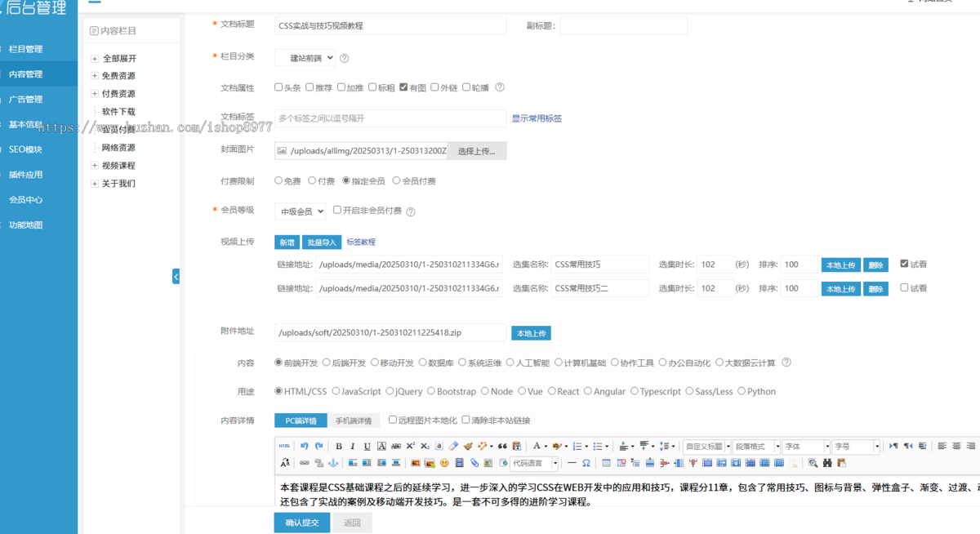Toggle 试看 for CSS常用技巧二 row
980x534 pixels.
coord(904,287)
